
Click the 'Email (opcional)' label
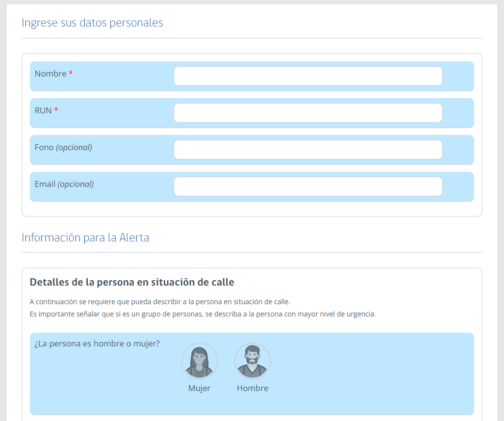pyautogui.click(x=64, y=184)
